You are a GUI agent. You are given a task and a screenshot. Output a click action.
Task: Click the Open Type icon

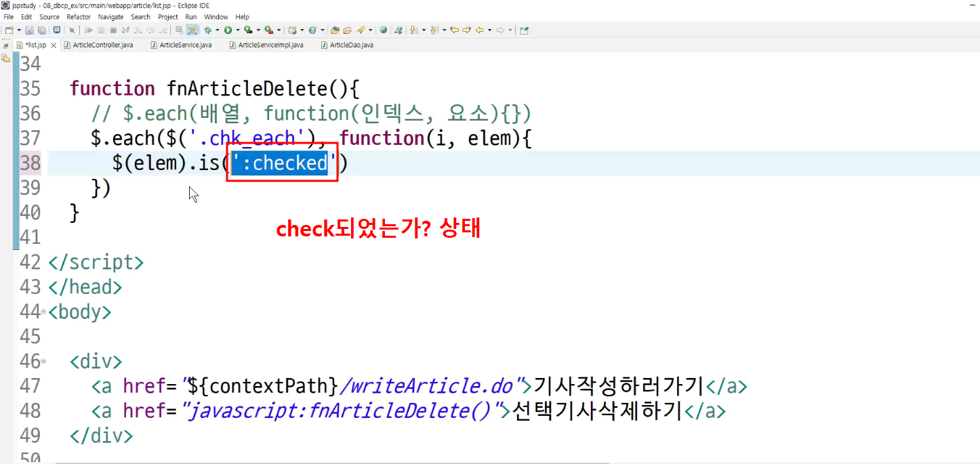pyautogui.click(x=335, y=30)
